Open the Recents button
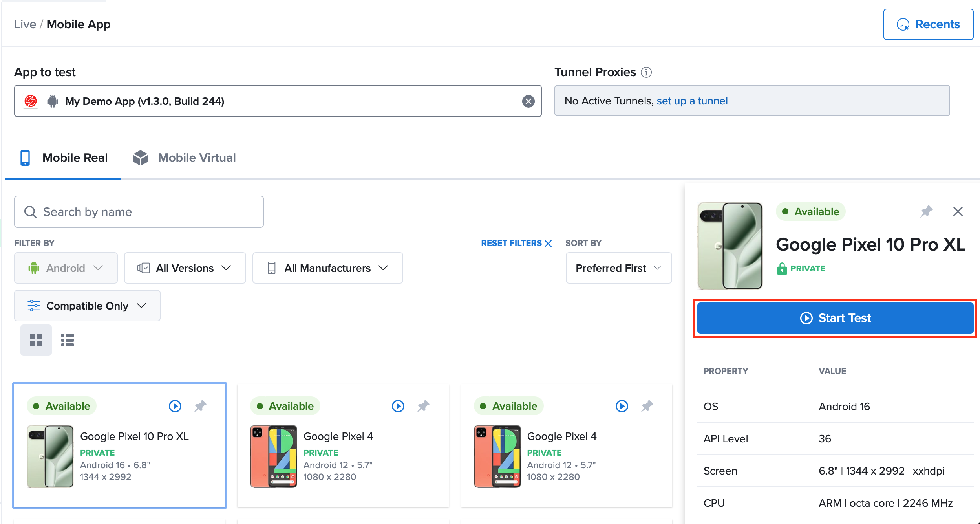Viewport: 980px width, 524px height. coord(928,24)
